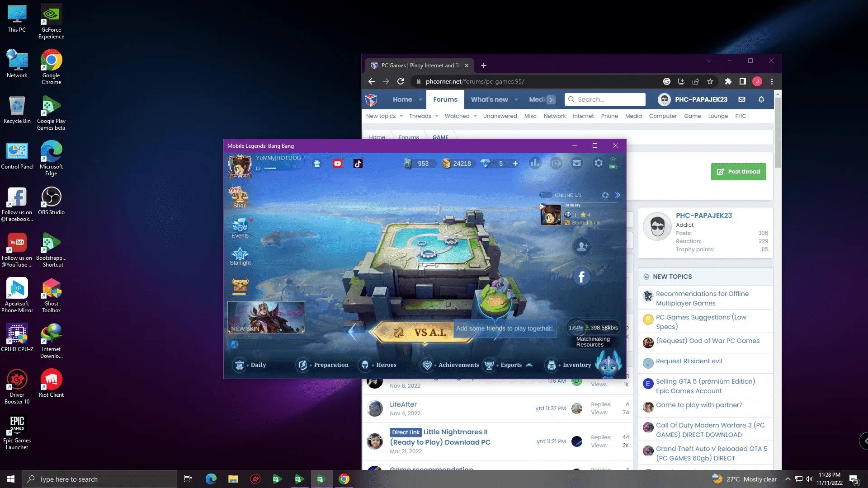Image resolution: width=868 pixels, height=488 pixels.
Task: Open Request REsident evil topic
Action: 689,361
